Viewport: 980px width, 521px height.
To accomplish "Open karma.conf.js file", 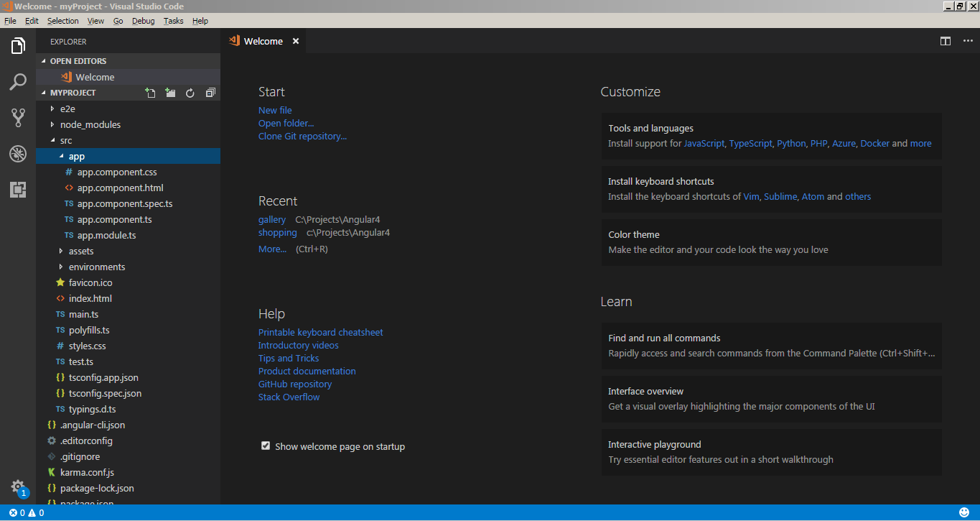I will (87, 472).
